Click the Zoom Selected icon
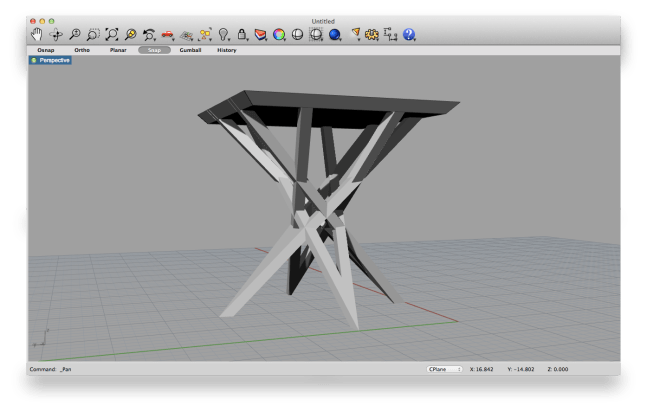647x412 pixels. pyautogui.click(x=131, y=34)
